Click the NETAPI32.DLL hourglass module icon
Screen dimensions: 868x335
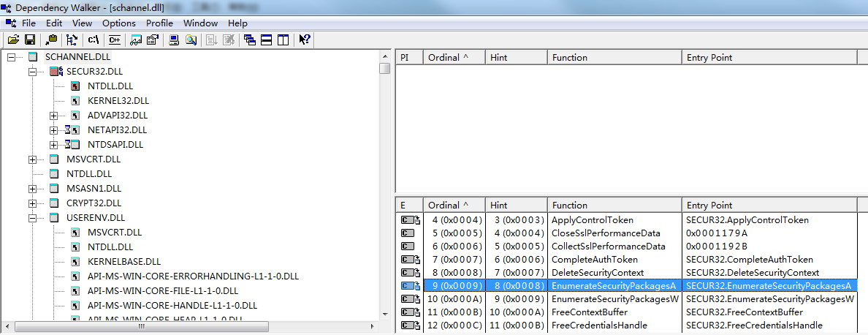pos(72,129)
